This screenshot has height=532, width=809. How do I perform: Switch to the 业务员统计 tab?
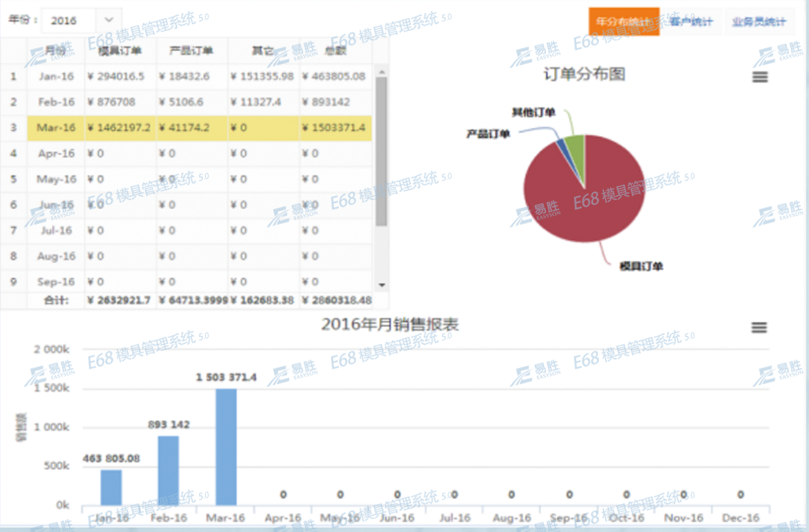(x=759, y=22)
